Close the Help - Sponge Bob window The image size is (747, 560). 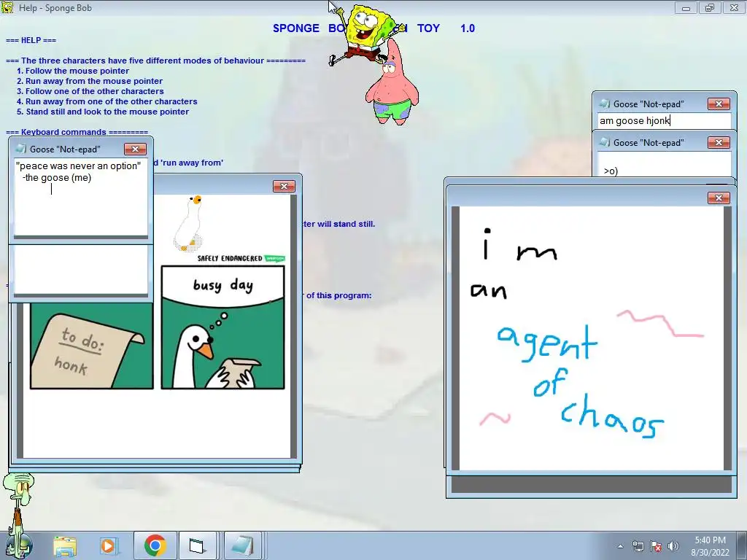tap(734, 7)
